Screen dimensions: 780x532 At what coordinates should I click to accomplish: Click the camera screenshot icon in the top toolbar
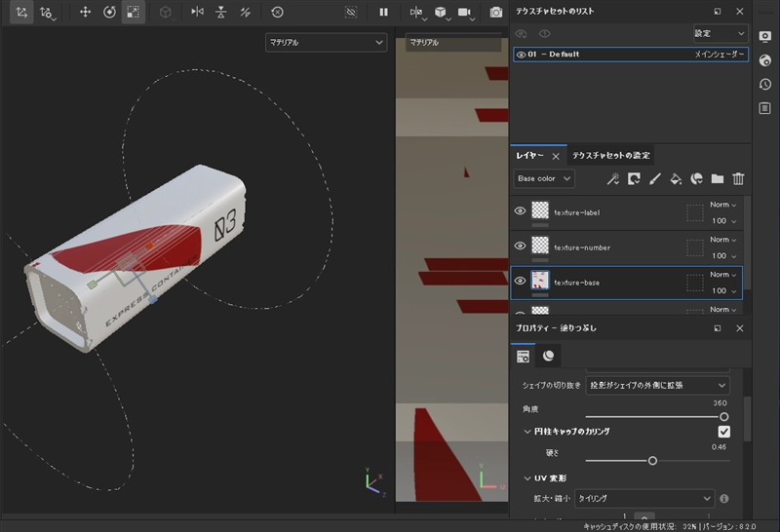click(496, 12)
